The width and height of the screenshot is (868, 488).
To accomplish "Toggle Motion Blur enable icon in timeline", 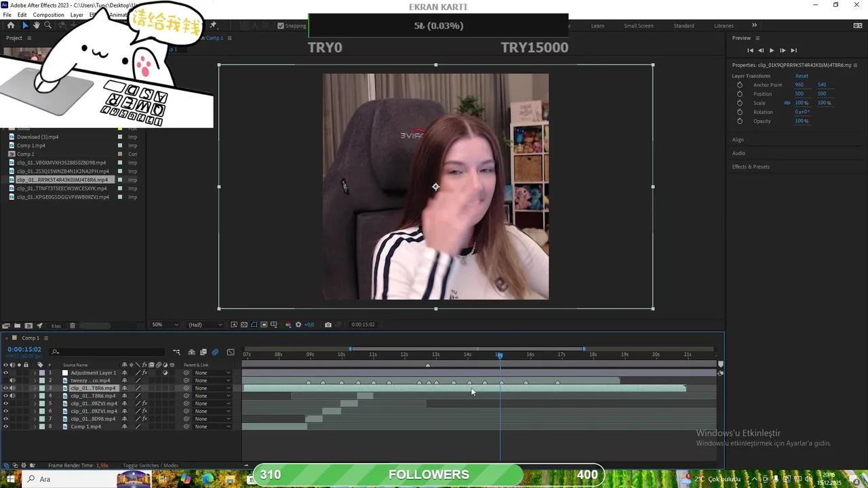I will 215,352.
